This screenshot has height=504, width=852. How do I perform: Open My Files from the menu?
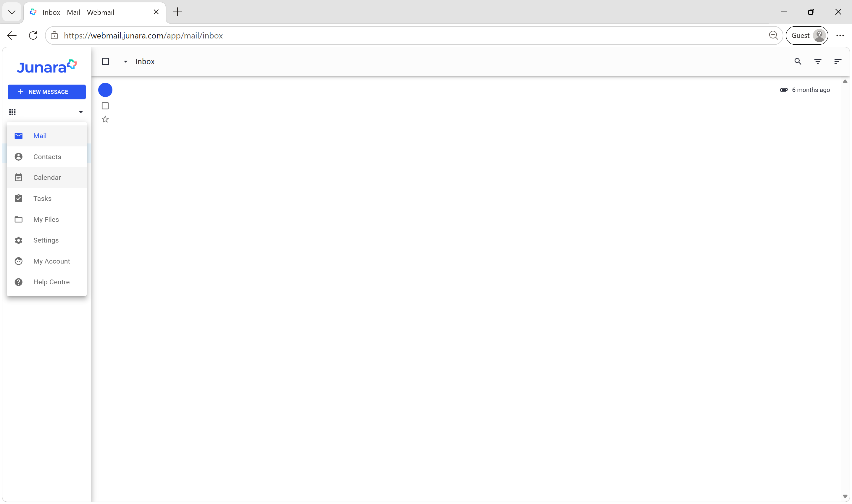click(46, 219)
